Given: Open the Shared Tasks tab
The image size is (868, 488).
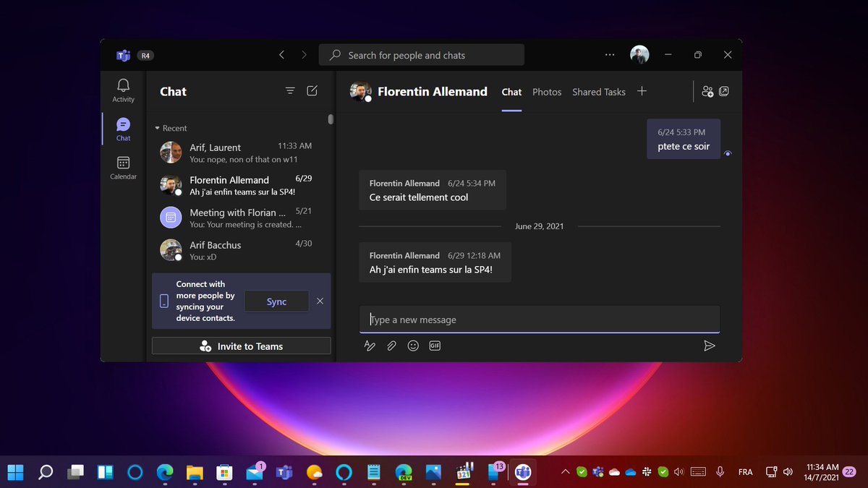Looking at the screenshot, I should click(599, 92).
